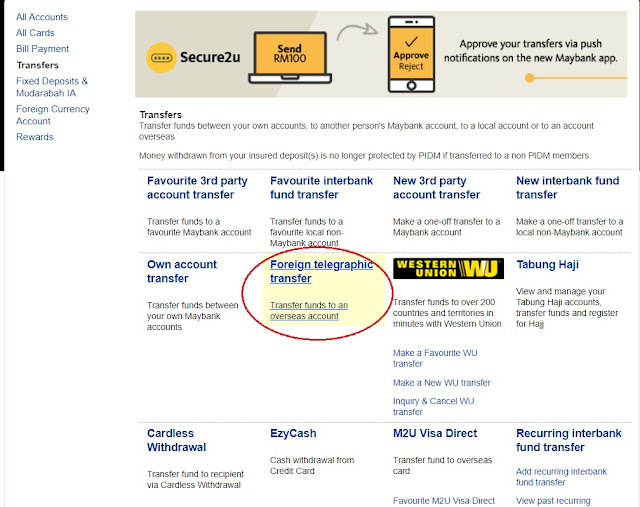Open Fixed Deposits & Mudarabah IA
Image resolution: width=640 pixels, height=507 pixels.
point(52,87)
